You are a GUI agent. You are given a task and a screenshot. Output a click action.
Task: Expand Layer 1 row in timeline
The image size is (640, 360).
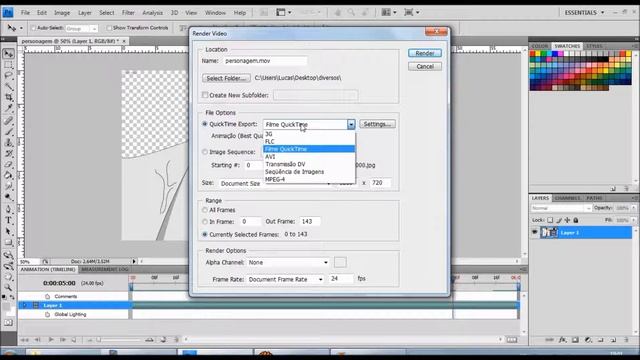point(25,305)
